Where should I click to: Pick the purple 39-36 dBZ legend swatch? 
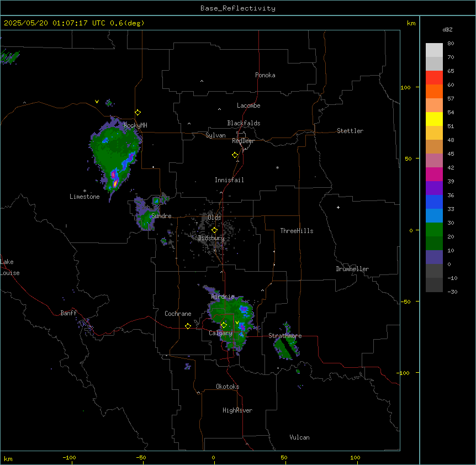click(434, 188)
